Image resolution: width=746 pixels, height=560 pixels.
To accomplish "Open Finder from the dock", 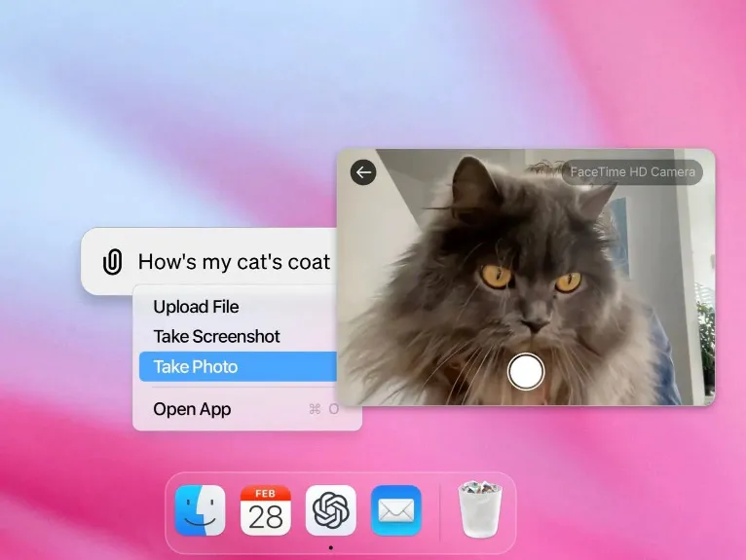I will tap(200, 510).
